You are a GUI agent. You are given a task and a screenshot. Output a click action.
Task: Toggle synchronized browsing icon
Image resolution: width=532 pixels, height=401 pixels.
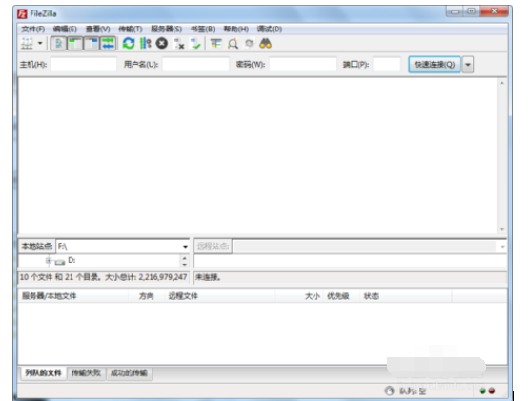250,44
